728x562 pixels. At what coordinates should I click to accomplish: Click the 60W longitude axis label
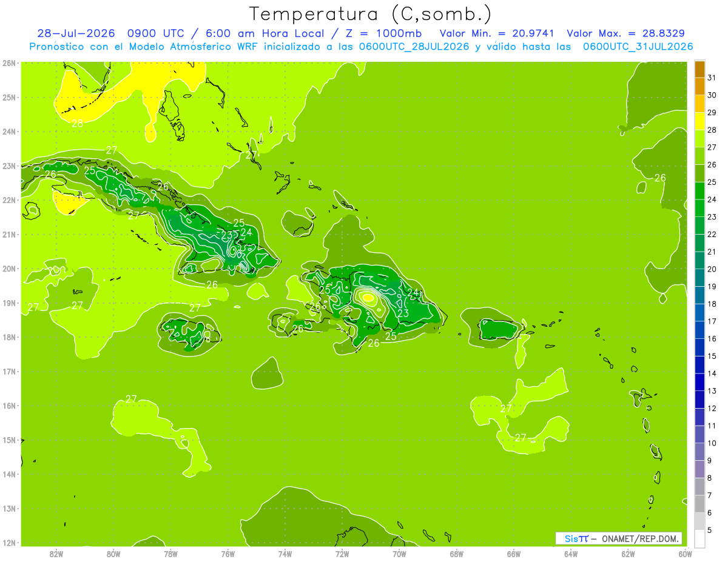686,554
